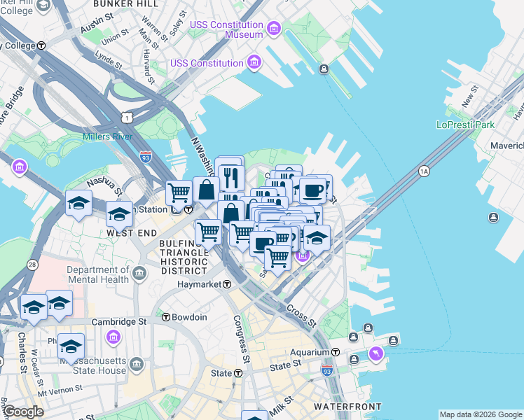The image size is (524, 420).
Task: Click the Bowdoin T station icon
Action: click(x=166, y=317)
